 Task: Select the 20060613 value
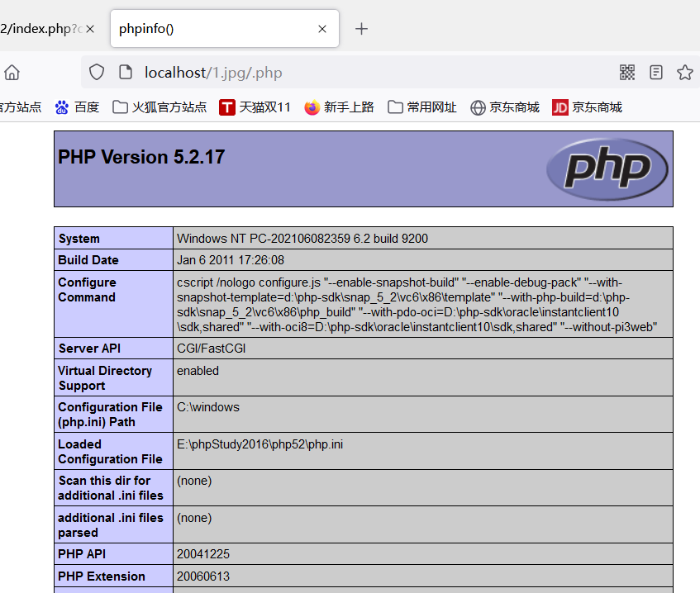[203, 576]
